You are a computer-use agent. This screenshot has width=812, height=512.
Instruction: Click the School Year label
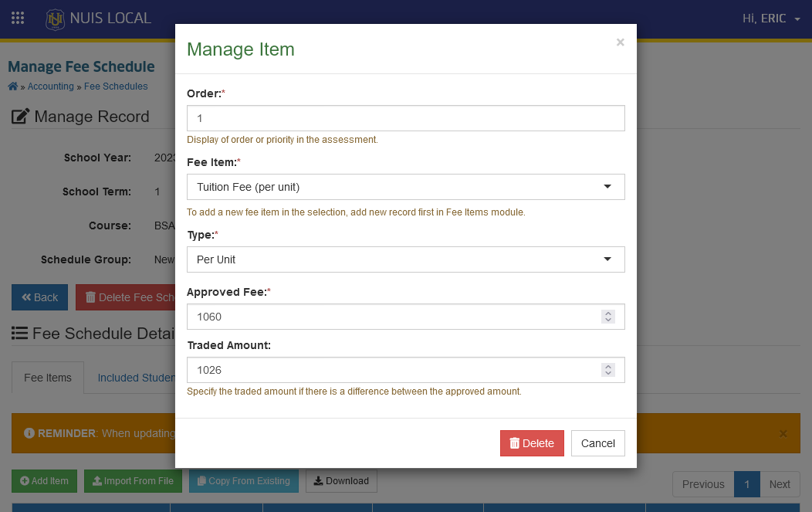tap(97, 158)
